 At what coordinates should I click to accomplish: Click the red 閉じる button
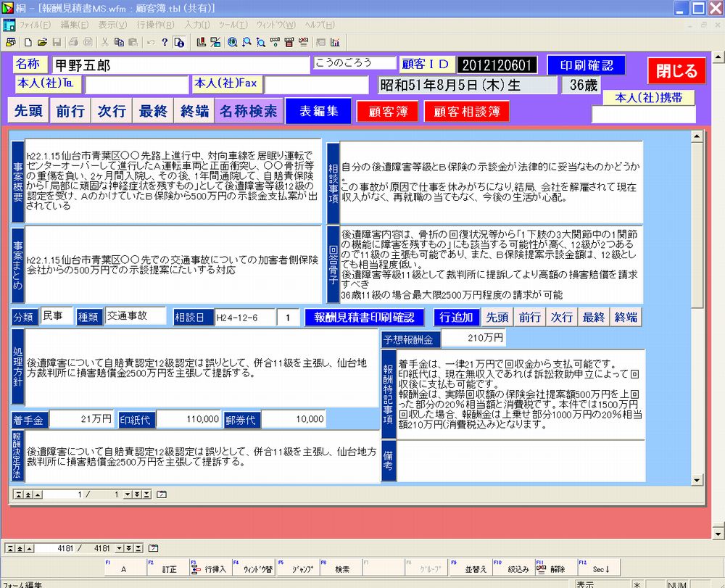point(676,70)
